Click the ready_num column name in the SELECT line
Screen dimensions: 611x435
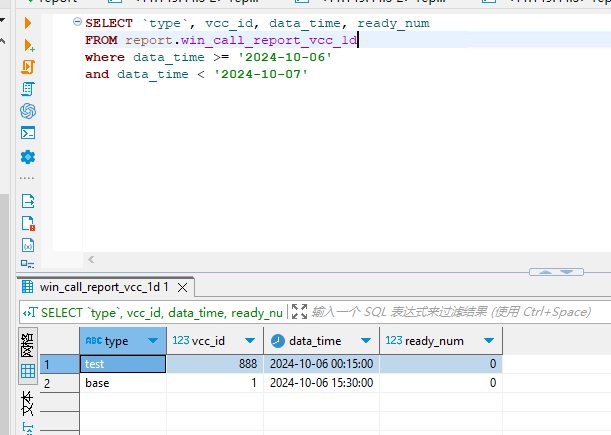(x=394, y=23)
